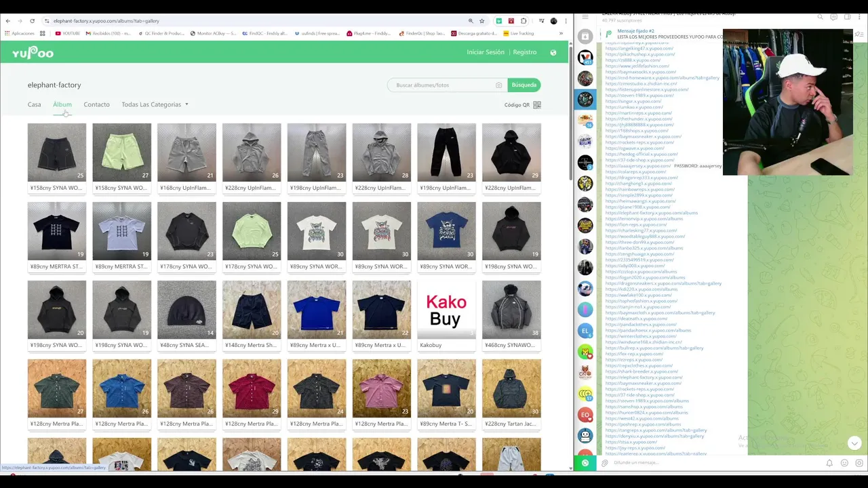The width and height of the screenshot is (868, 488).
Task: Click Chrome address bar URL
Action: click(106, 21)
